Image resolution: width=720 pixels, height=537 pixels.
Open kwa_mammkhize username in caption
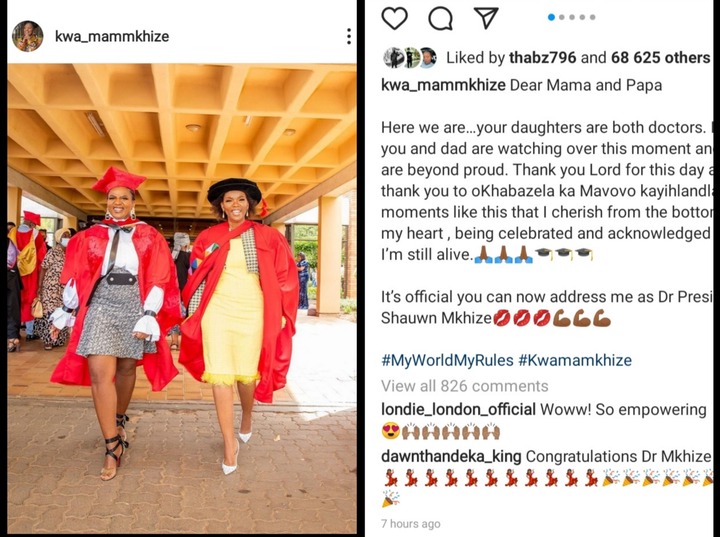click(x=443, y=85)
